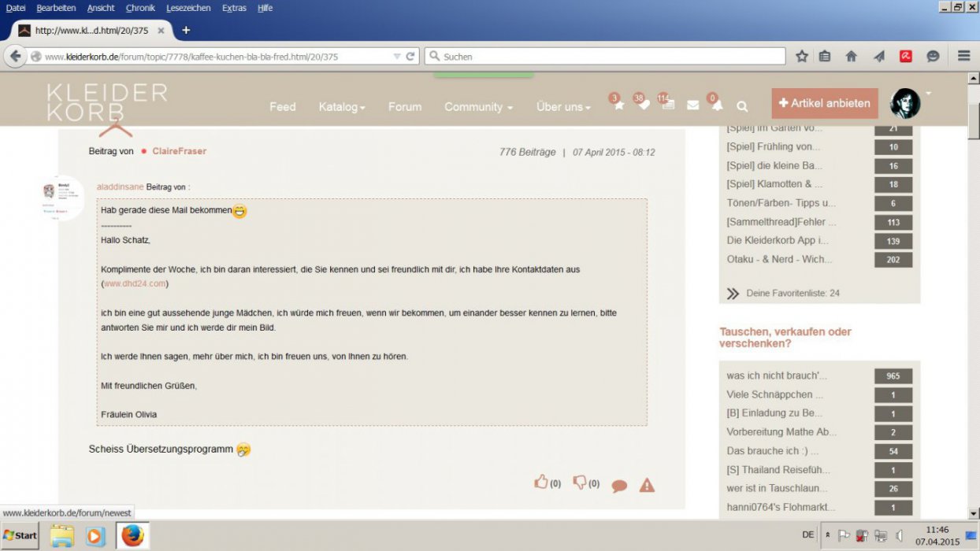Viewport: 980px width, 551px height.
Task: Click the Firefox home icon
Action: click(x=851, y=56)
